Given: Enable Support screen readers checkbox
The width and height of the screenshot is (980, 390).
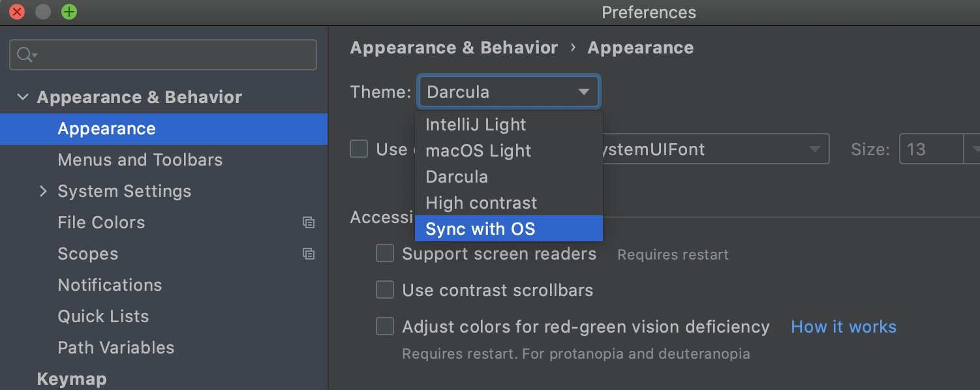Looking at the screenshot, I should click(385, 253).
